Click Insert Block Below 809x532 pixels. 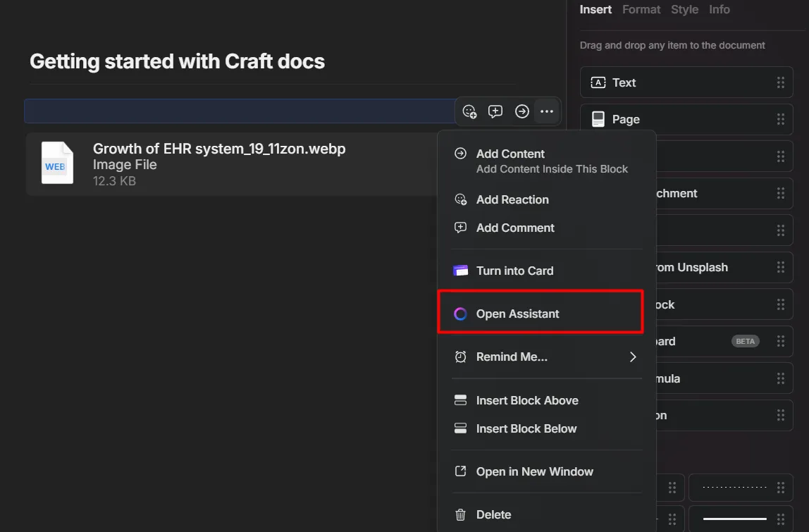click(526, 428)
